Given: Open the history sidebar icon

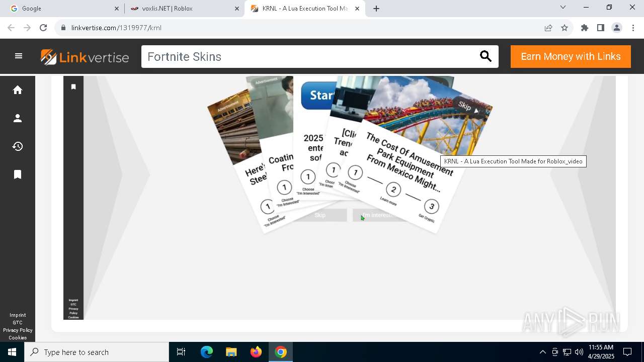Looking at the screenshot, I should [18, 146].
